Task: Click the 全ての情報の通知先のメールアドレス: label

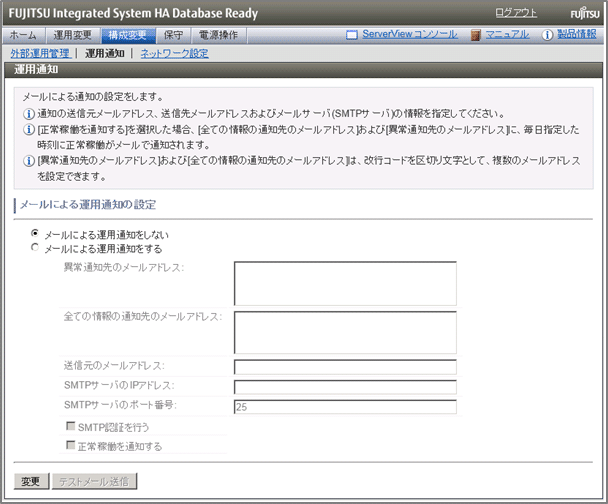Action: (x=143, y=317)
